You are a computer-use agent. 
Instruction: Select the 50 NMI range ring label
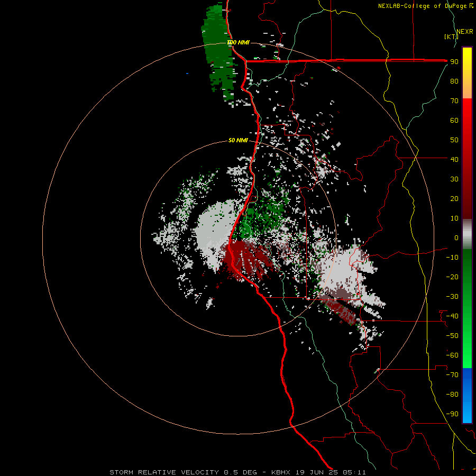point(238,140)
